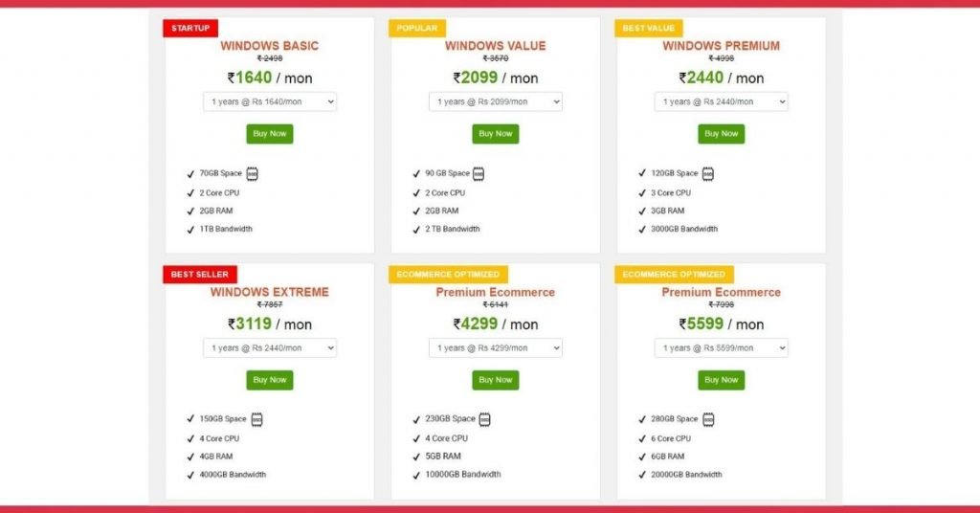980x513 pixels.
Task: Open the 5599/mon Ecommerce term dropdown
Action: (722, 348)
